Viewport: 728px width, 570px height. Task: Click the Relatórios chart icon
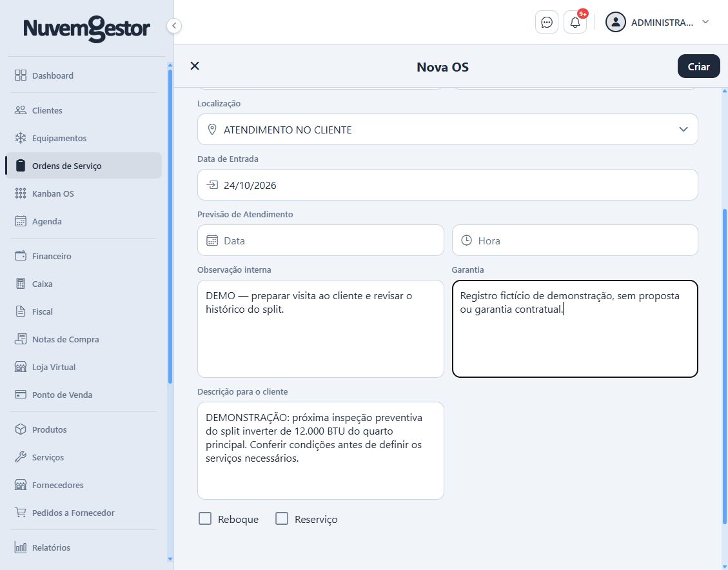21,547
